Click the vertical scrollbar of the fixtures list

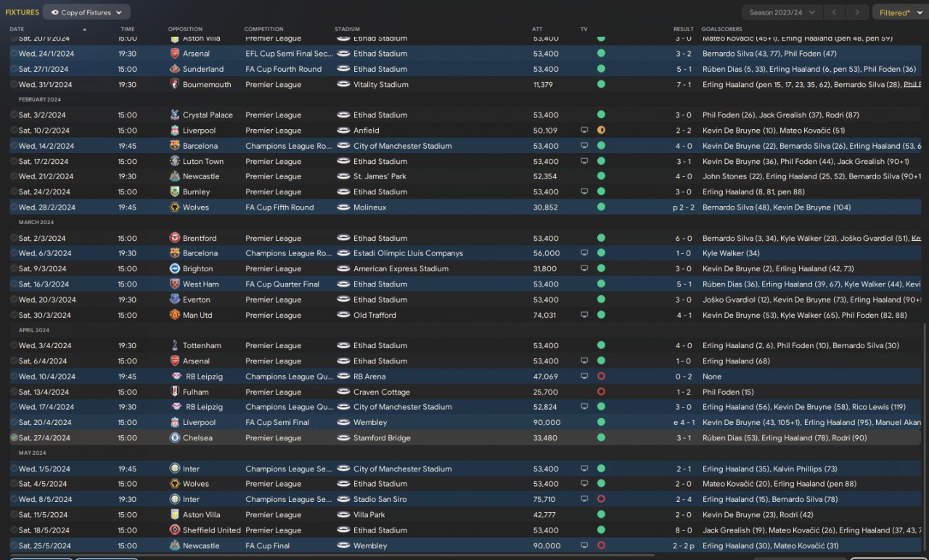(925, 439)
